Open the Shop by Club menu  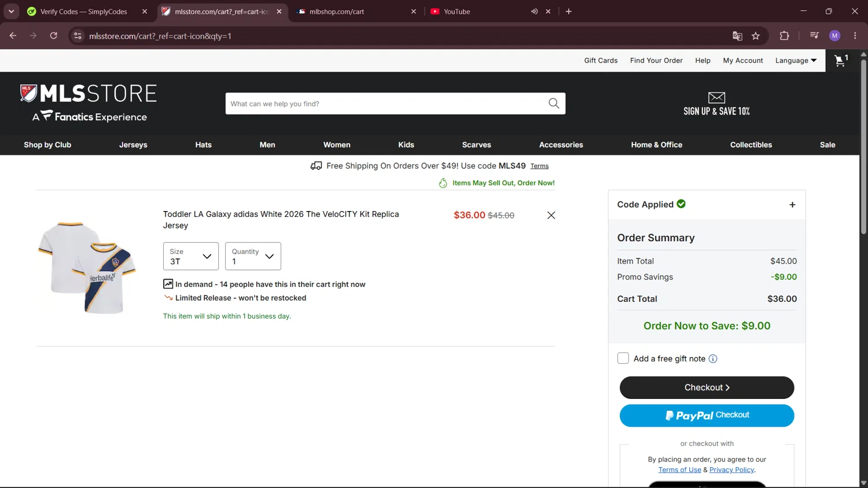click(x=47, y=145)
